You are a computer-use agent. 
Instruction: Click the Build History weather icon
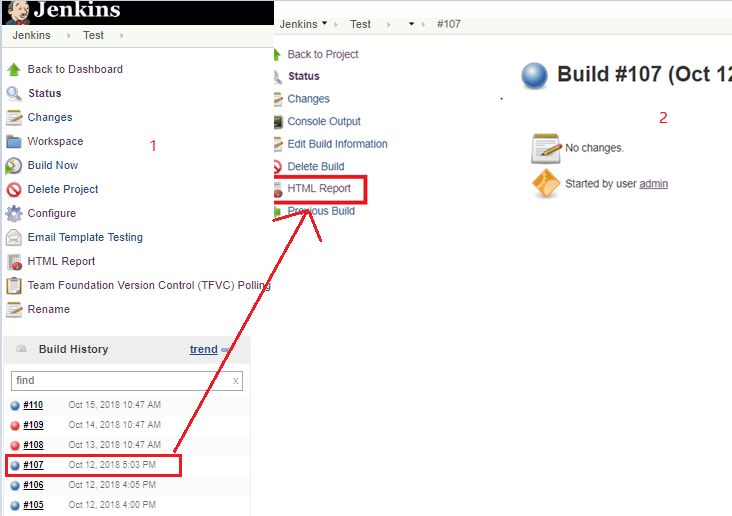pyautogui.click(x=21, y=349)
